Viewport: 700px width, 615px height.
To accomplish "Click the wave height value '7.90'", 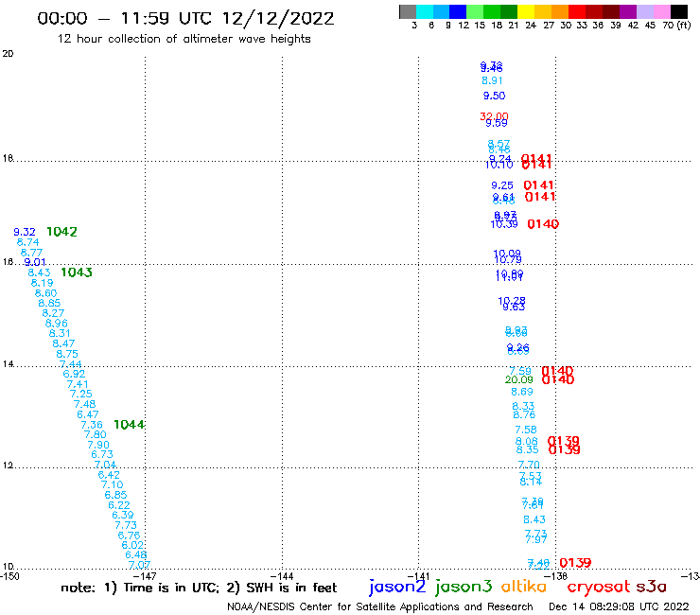I will point(98,445).
